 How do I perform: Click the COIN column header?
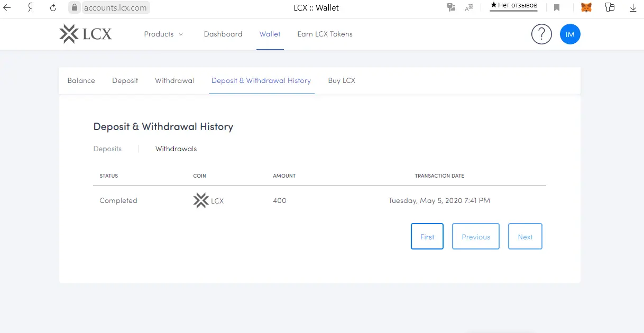pyautogui.click(x=200, y=176)
